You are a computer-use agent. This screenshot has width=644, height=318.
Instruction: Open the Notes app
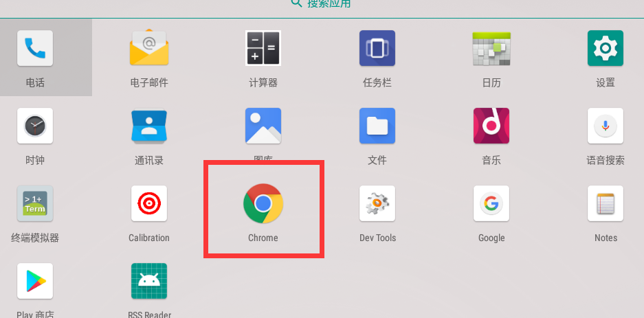(x=606, y=204)
